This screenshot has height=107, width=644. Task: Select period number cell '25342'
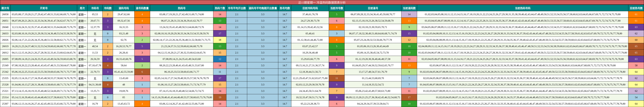pos(5,72)
